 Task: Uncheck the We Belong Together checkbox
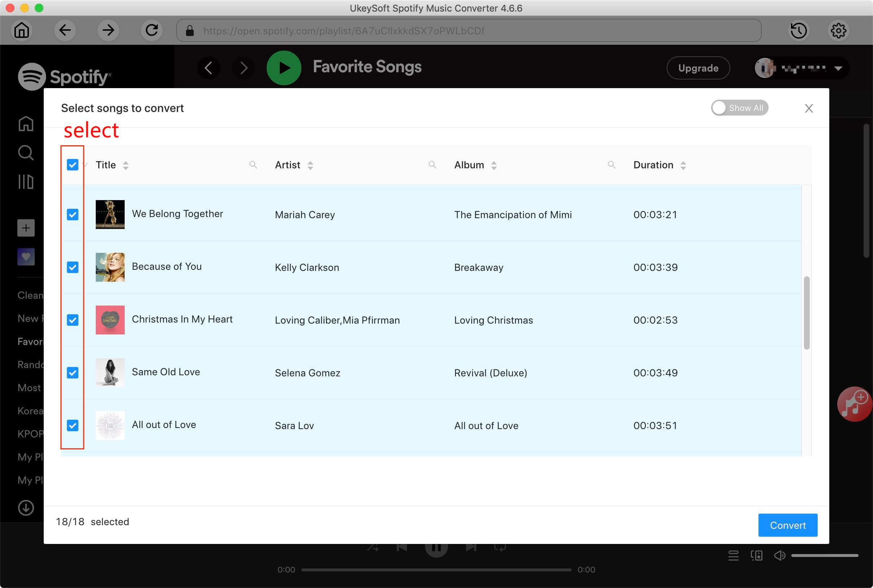(x=73, y=215)
